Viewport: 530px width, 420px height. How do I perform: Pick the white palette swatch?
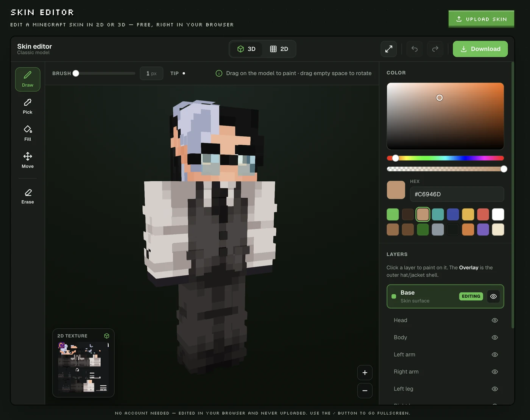tap(498, 214)
